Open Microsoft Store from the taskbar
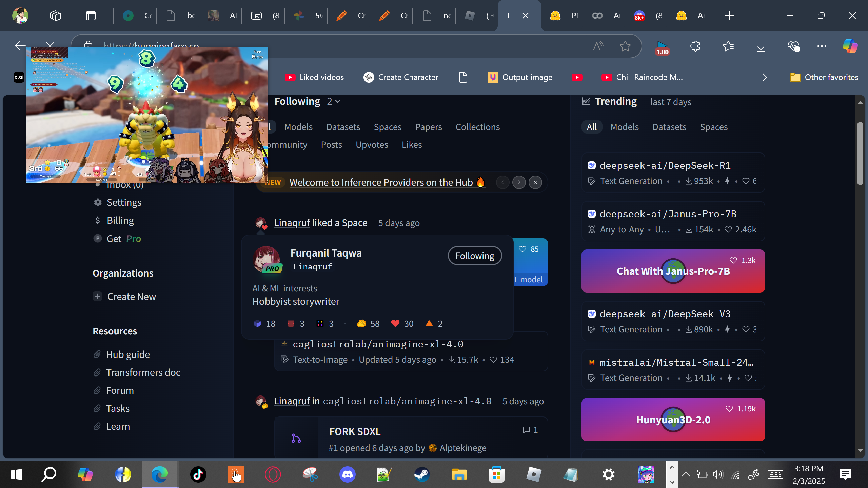868x488 pixels. point(496,474)
